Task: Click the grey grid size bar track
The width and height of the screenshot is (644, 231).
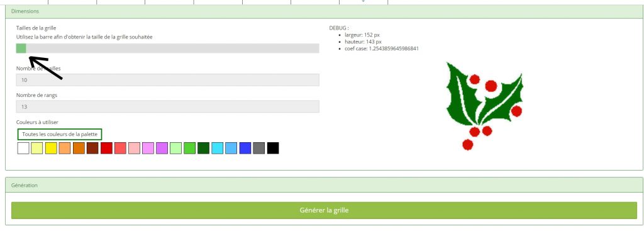Action: (x=167, y=48)
